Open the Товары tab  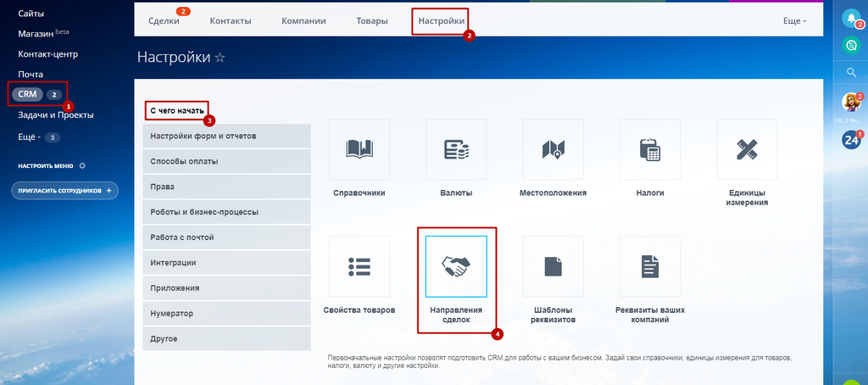pyautogui.click(x=372, y=21)
